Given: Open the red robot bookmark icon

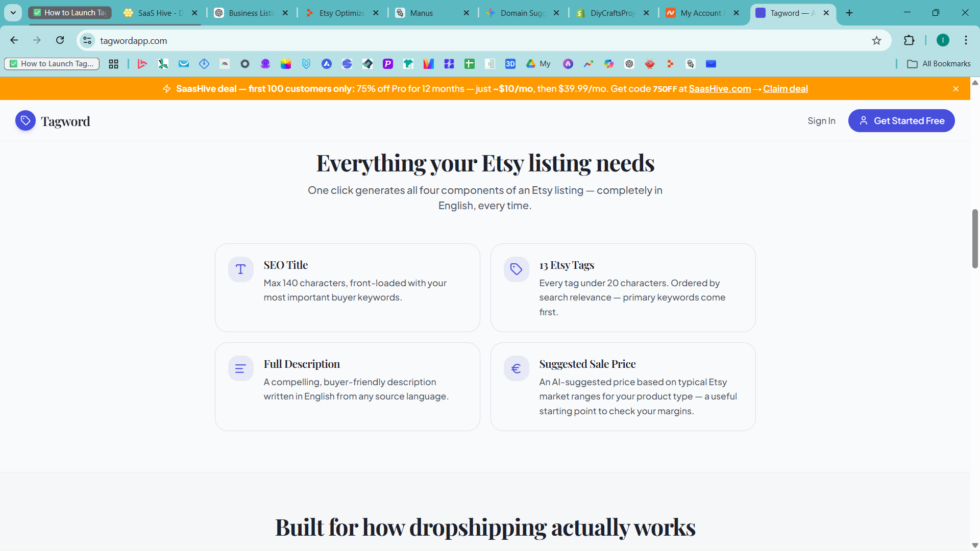Looking at the screenshot, I should [x=650, y=64].
